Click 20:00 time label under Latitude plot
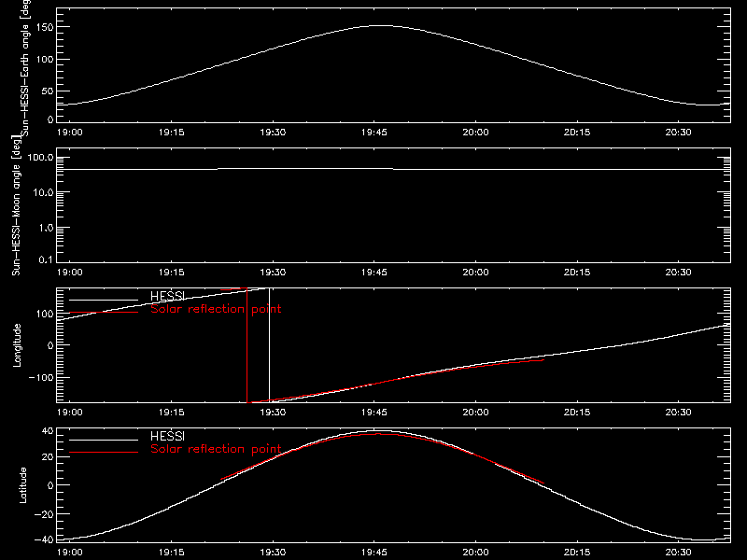 click(475, 553)
